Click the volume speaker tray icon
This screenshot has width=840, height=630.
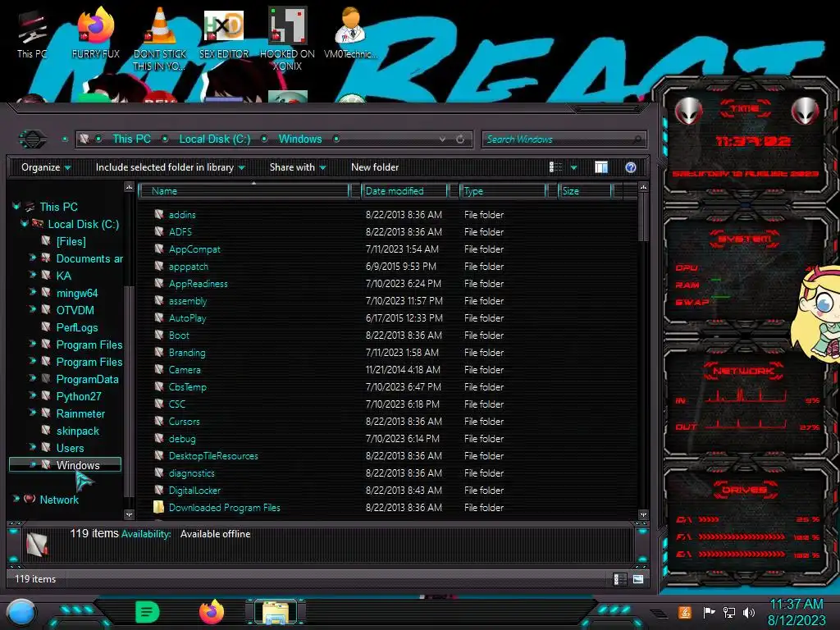point(748,612)
